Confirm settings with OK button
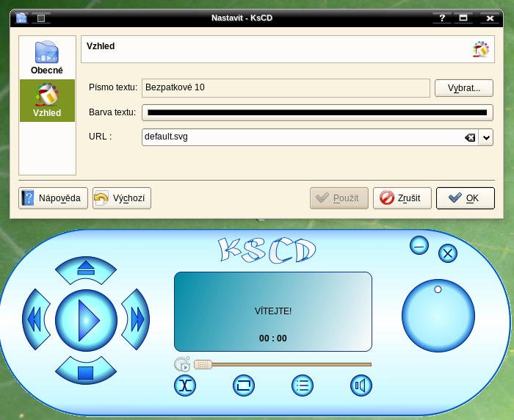 466,198
